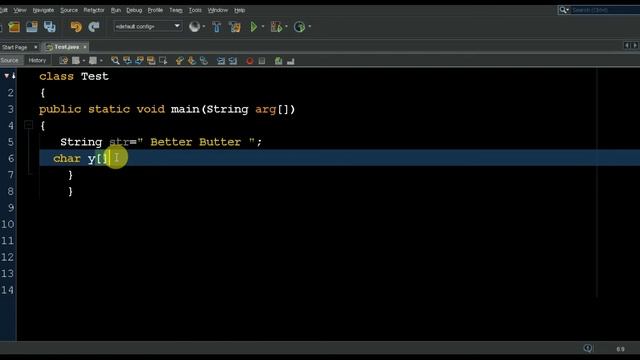Open the Refactor menu
The width and height of the screenshot is (640, 360).
94,10
